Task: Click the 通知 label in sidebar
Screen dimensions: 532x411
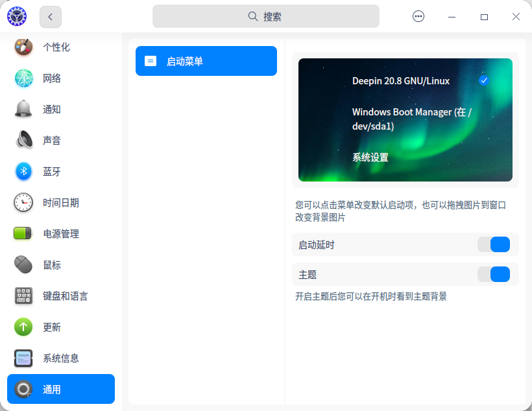Action: click(52, 110)
